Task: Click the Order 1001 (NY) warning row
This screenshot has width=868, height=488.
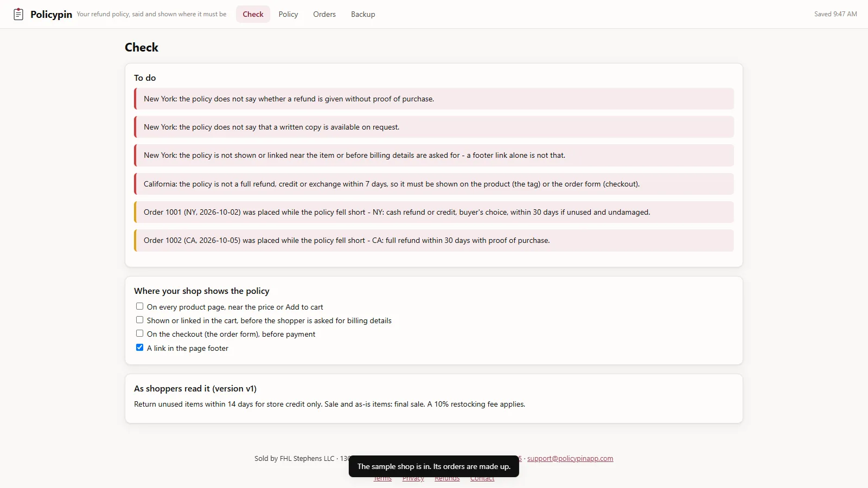Action: coord(434,212)
